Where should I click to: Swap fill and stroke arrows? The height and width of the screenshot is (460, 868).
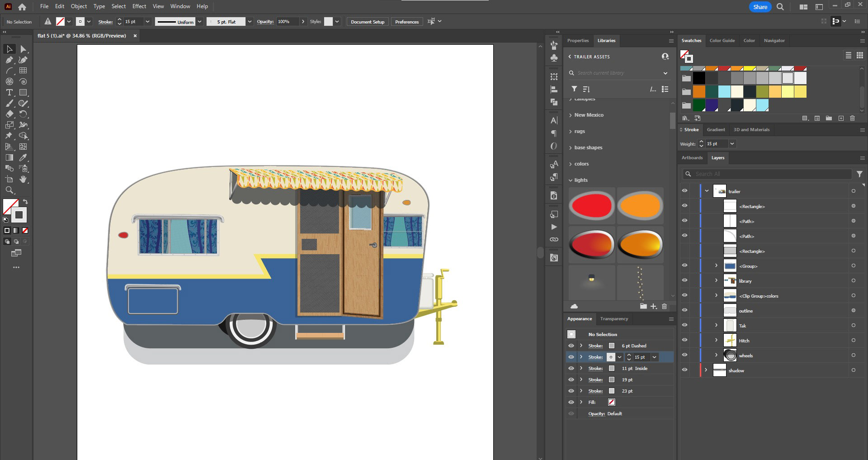click(x=26, y=202)
